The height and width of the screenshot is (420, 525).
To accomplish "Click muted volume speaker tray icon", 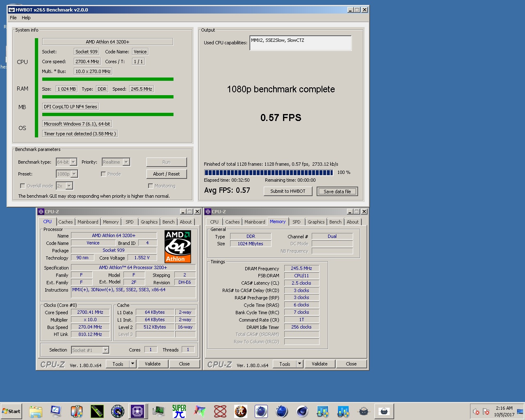I will tap(476, 411).
